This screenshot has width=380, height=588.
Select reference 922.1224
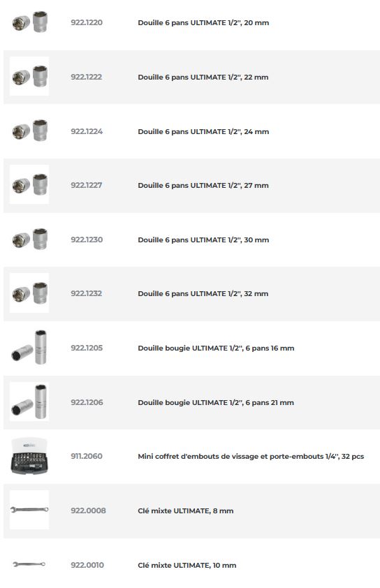coord(87,131)
